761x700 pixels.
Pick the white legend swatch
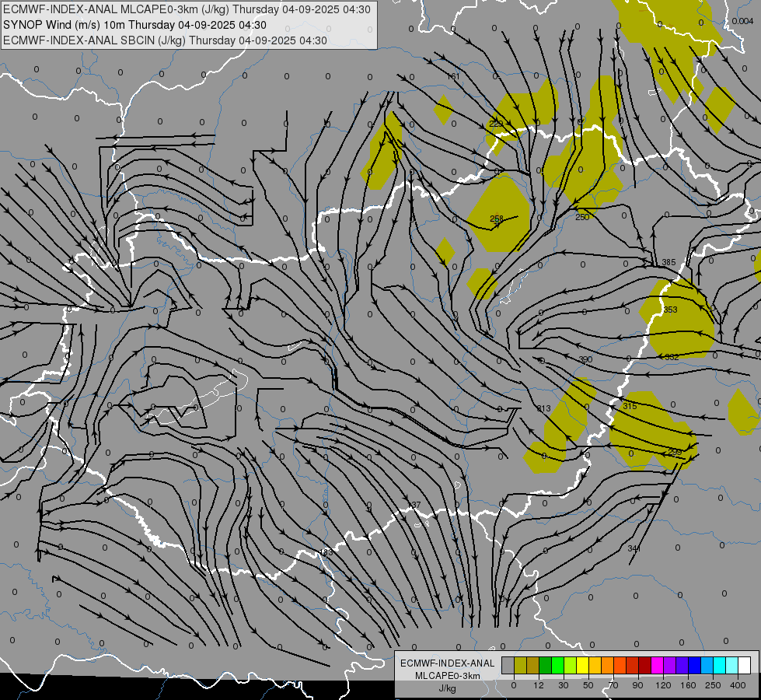pyautogui.click(x=745, y=665)
